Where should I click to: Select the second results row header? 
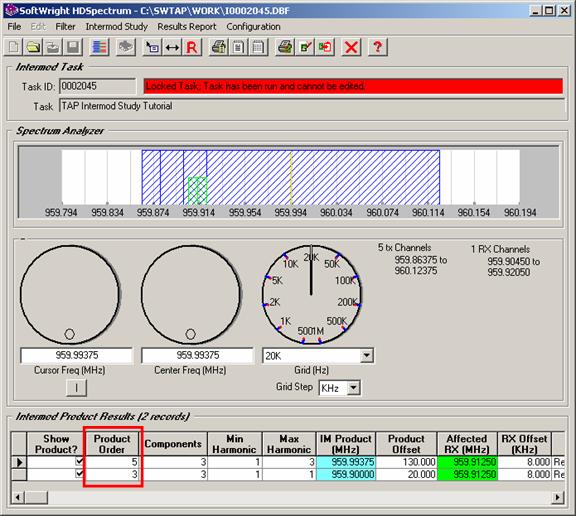(x=19, y=474)
